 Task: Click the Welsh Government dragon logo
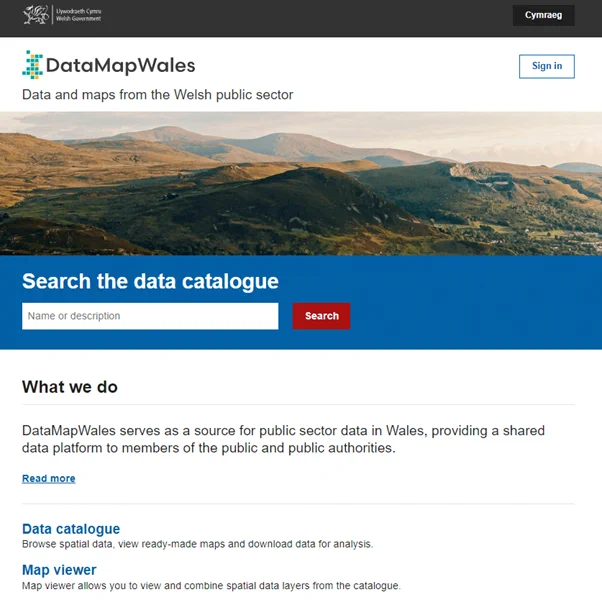point(62,15)
